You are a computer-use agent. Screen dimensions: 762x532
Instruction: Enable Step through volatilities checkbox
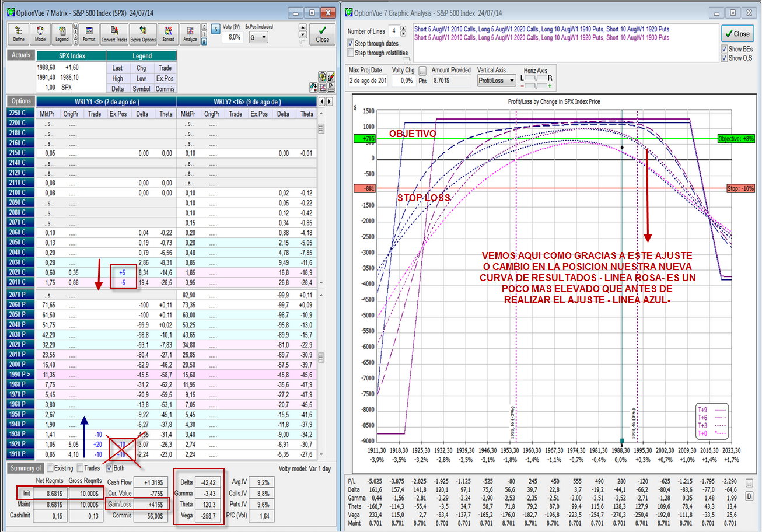[350, 53]
